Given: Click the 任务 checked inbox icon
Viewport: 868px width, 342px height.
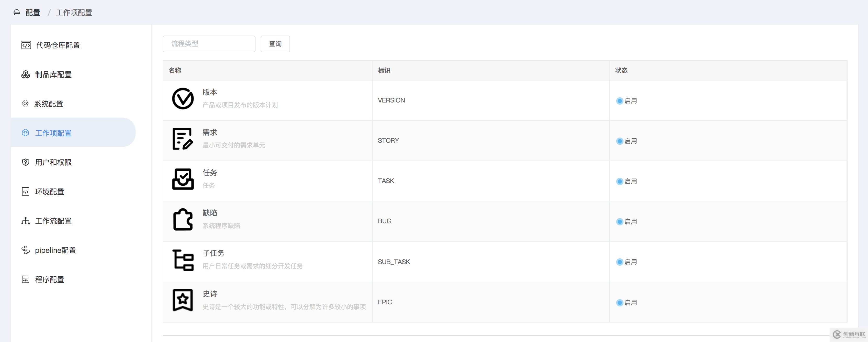Looking at the screenshot, I should (x=183, y=179).
